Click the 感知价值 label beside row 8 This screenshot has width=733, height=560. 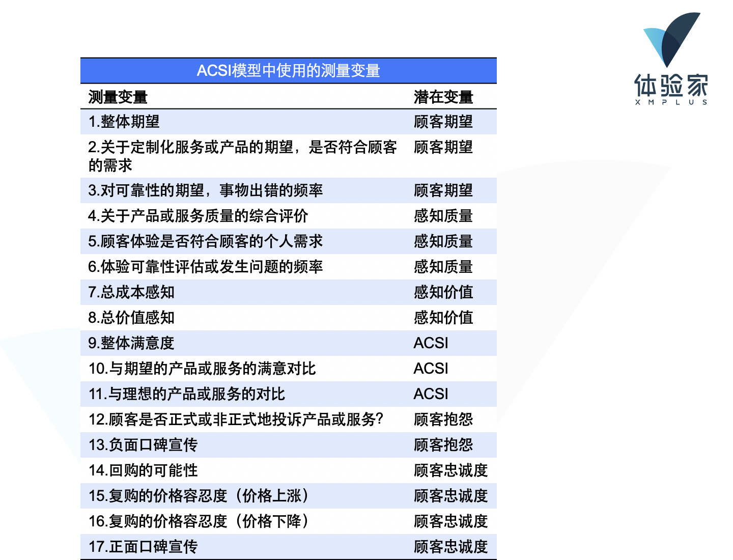tap(443, 318)
